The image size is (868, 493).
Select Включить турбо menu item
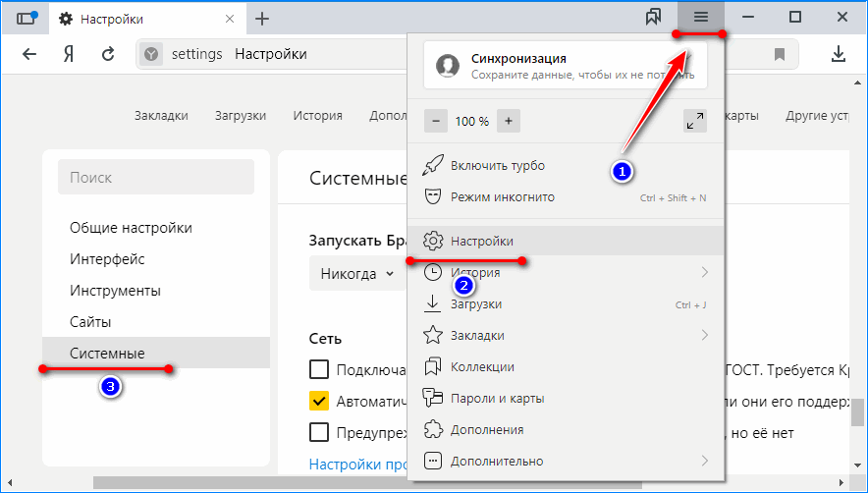coord(566,166)
